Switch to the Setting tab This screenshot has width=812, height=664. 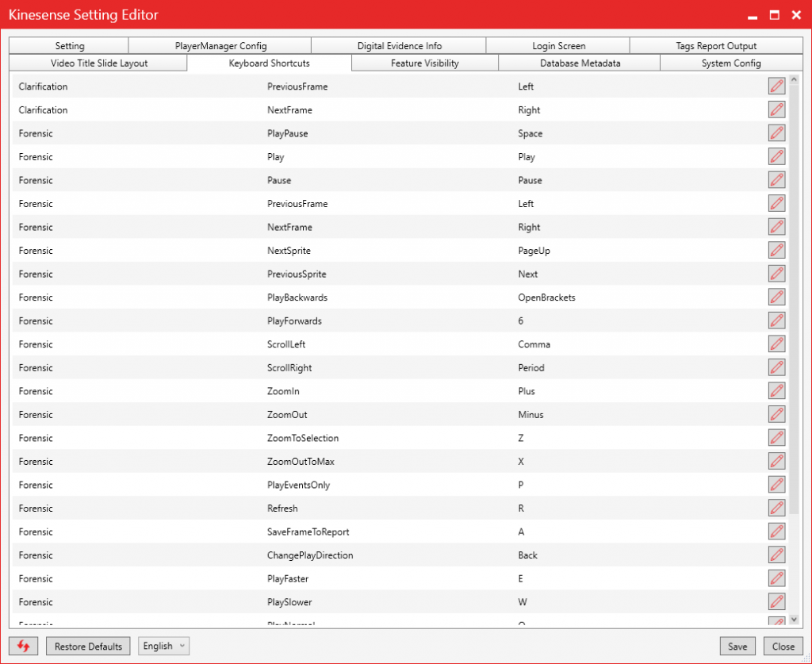[x=70, y=45]
